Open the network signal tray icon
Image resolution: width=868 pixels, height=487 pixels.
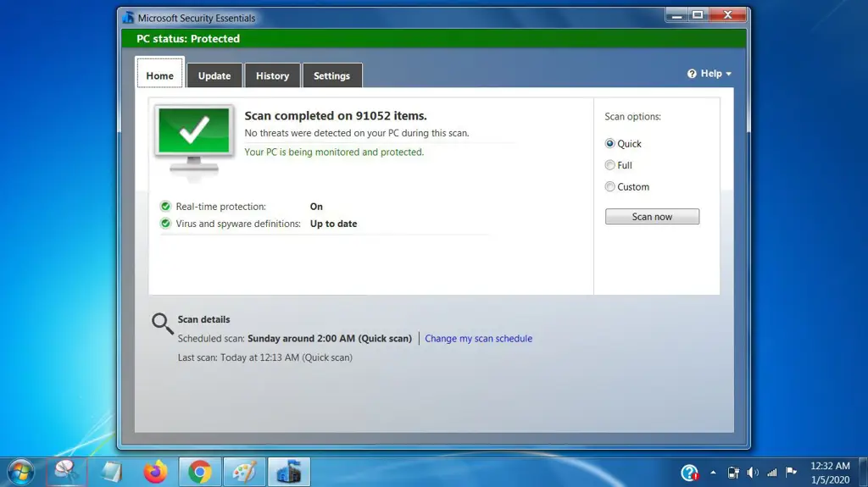click(771, 473)
